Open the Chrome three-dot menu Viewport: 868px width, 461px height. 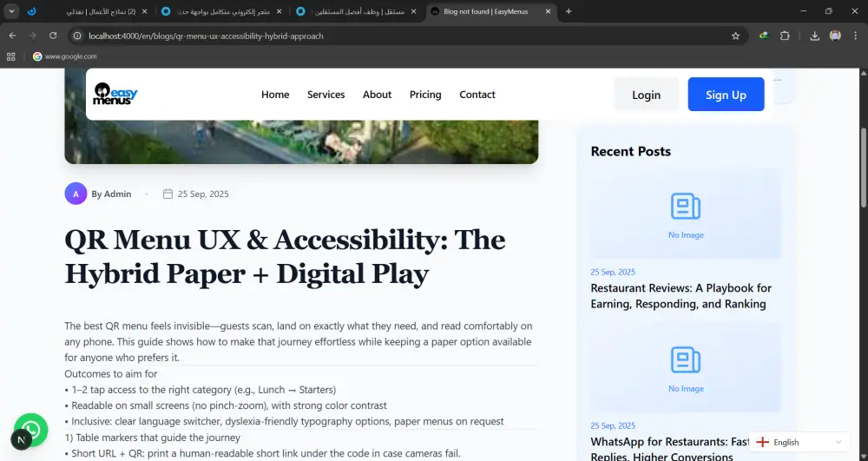[855, 36]
